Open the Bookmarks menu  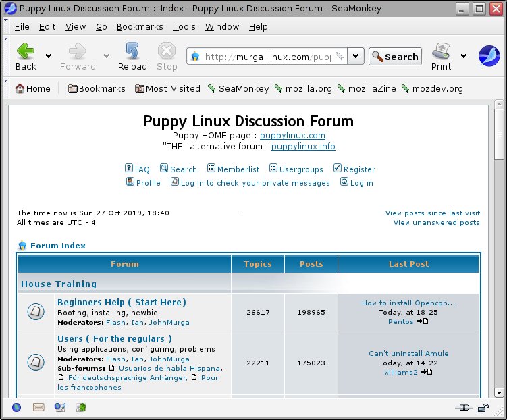(140, 27)
